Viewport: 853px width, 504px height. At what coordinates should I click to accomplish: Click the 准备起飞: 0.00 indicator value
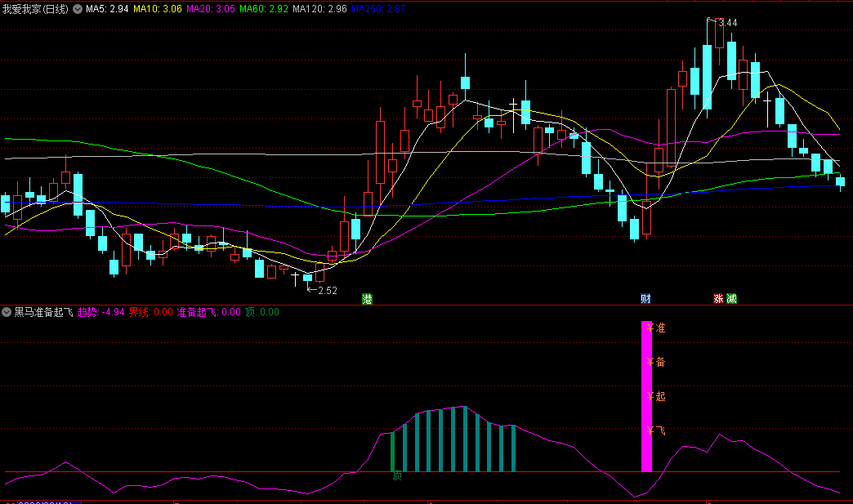pyautogui.click(x=209, y=312)
